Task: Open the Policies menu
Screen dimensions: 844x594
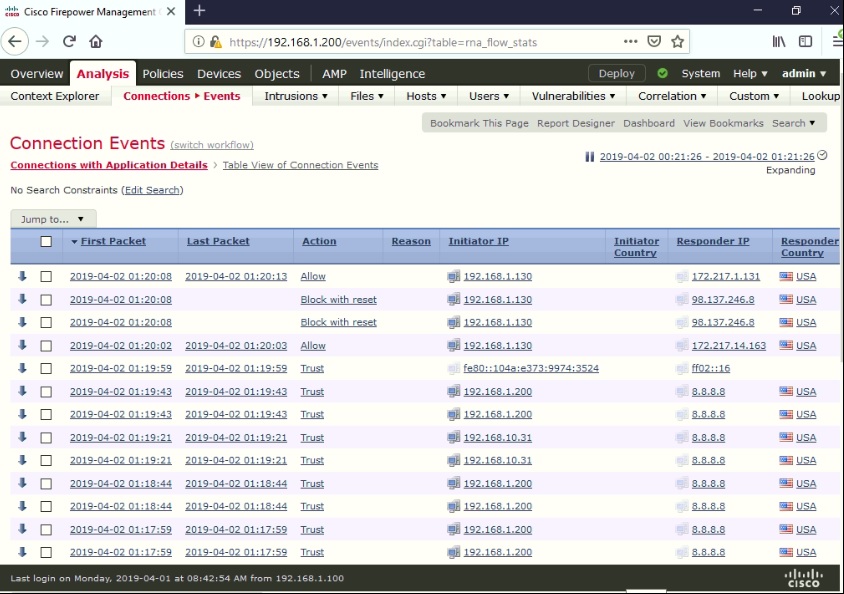Action: 162,73
